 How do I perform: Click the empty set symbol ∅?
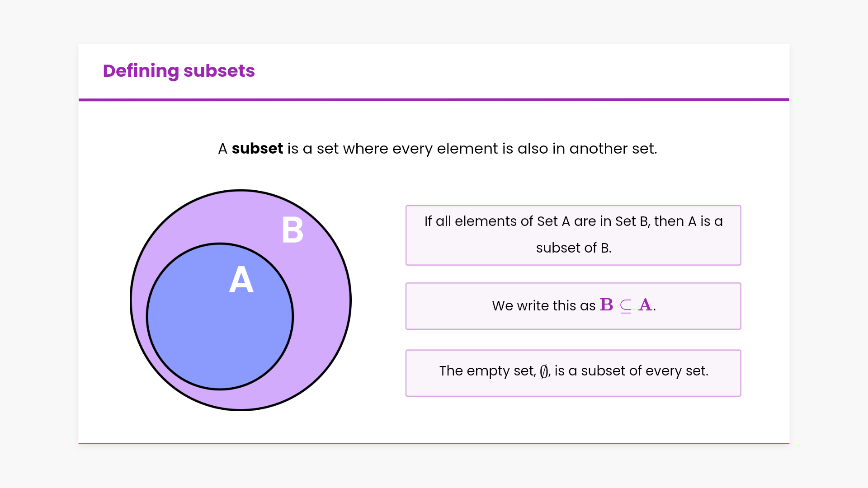(544, 371)
